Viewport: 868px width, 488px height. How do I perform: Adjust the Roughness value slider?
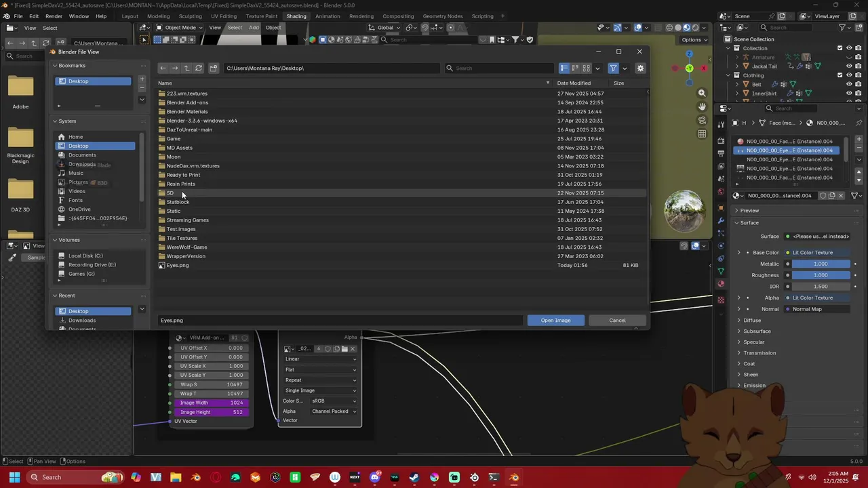821,275
